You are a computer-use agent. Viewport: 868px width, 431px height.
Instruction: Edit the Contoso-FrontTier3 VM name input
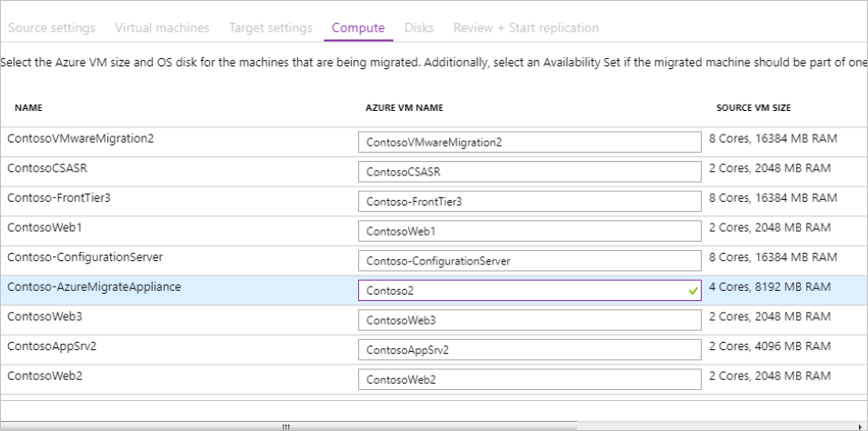pyautogui.click(x=529, y=201)
